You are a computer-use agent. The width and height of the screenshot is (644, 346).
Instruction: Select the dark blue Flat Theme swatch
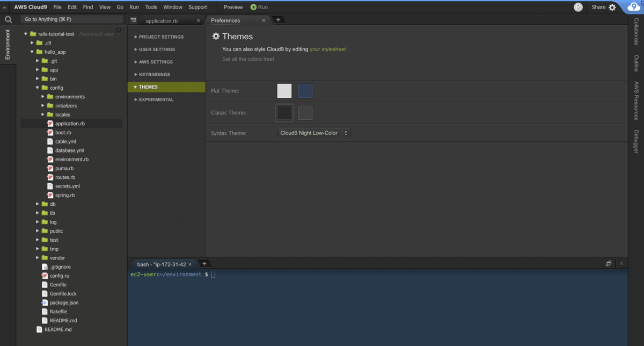point(305,91)
